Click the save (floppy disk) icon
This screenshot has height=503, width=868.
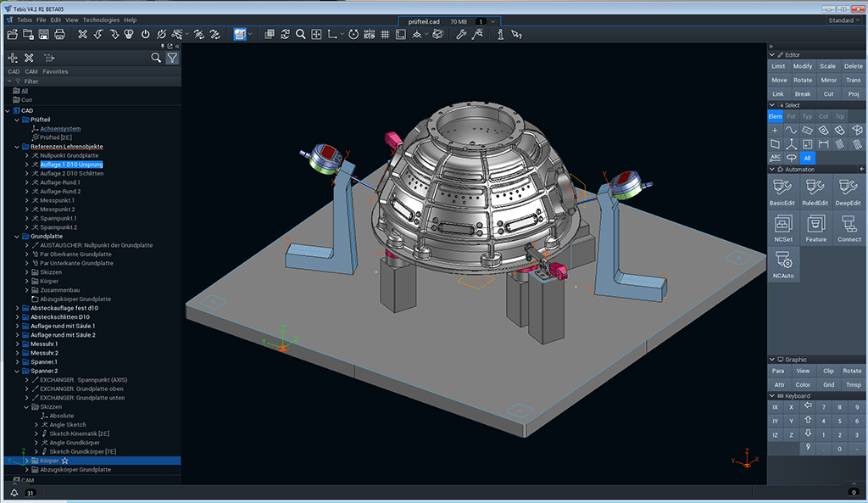tap(44, 34)
